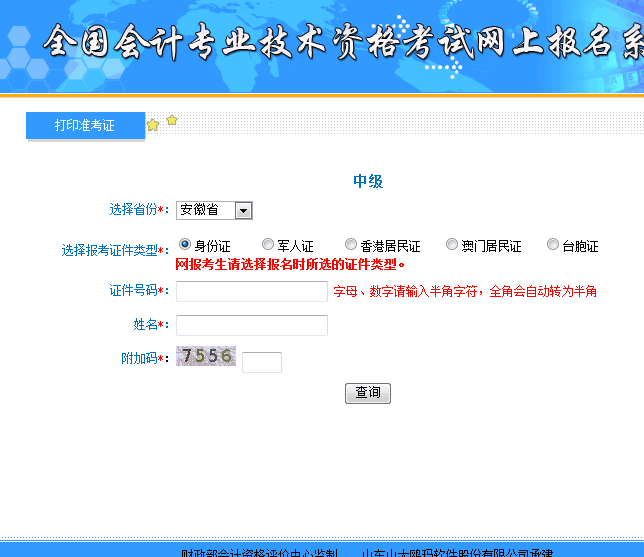Image resolution: width=644 pixels, height=557 pixels.
Task: Click into the 姓名 text box
Action: point(252,325)
